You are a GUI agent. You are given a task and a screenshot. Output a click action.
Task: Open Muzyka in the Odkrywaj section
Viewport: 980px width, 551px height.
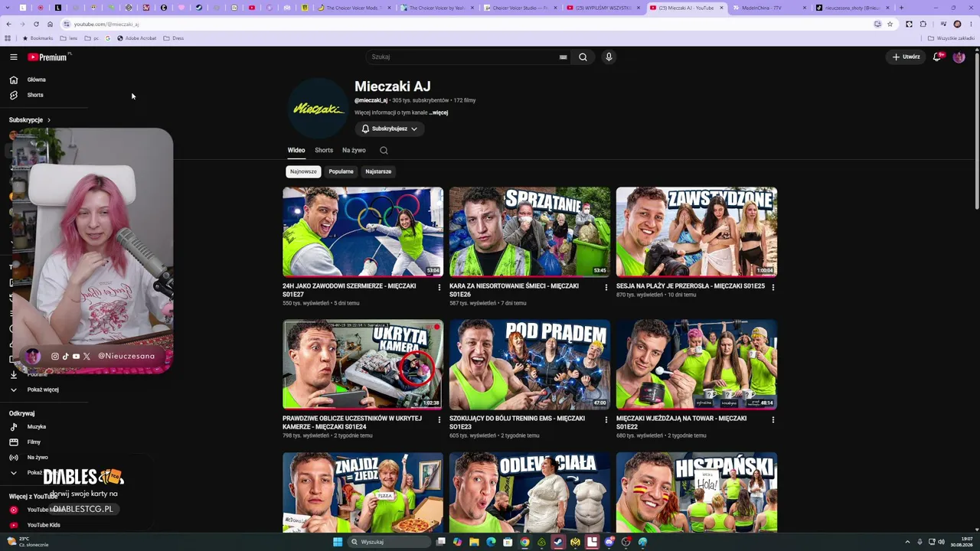click(37, 427)
